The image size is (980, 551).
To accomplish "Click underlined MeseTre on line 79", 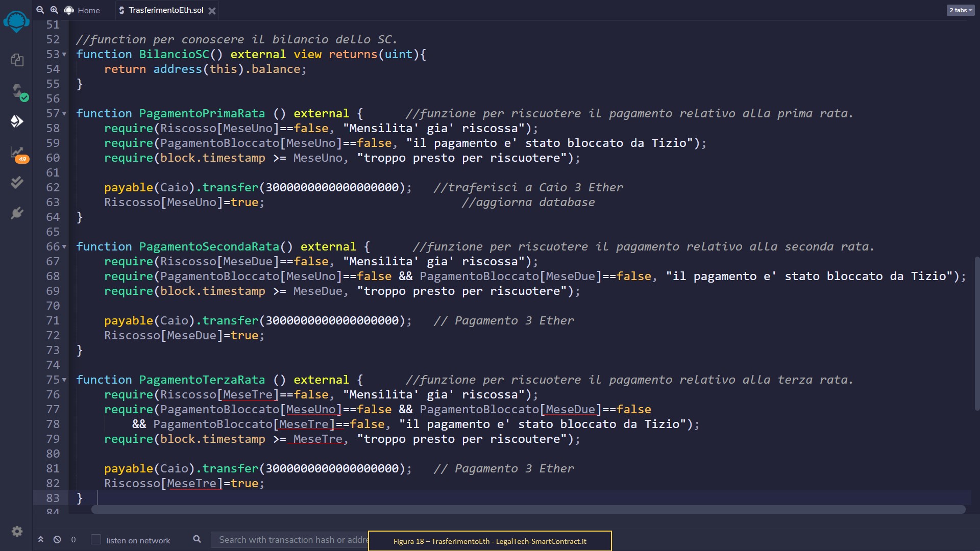I will [317, 439].
